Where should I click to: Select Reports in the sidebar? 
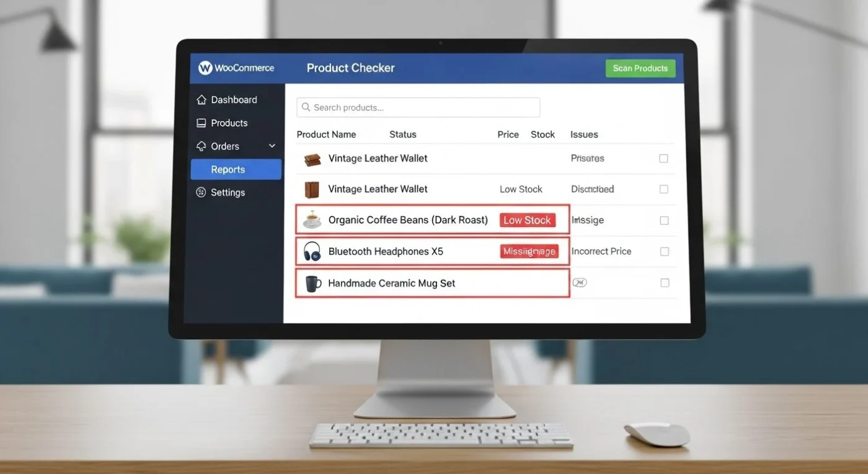[x=228, y=169]
